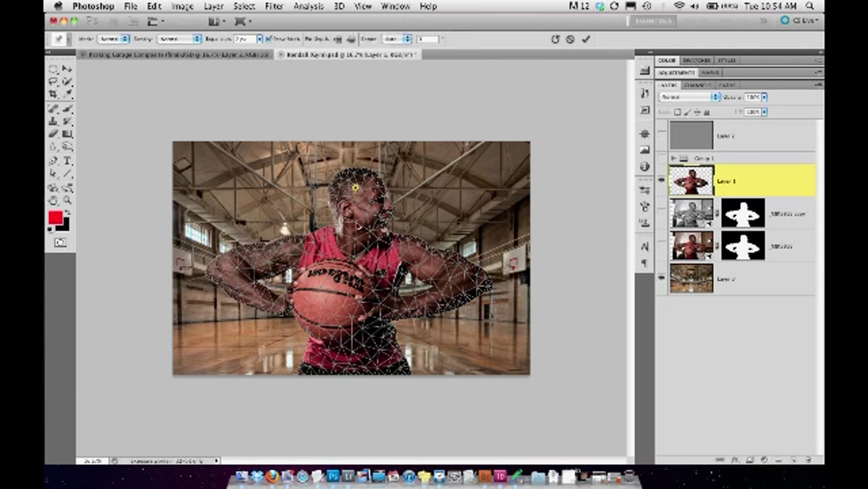Open the Rotate dropdown in options bar

point(398,39)
